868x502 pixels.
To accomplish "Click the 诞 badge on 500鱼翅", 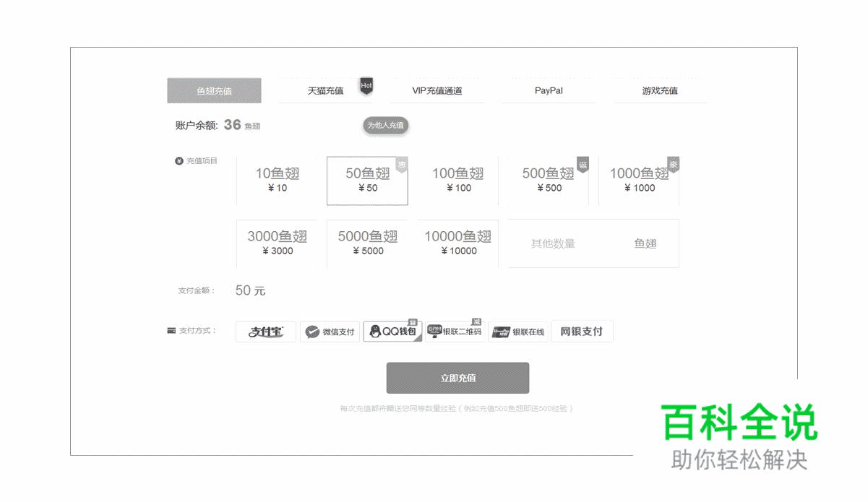I will 583,164.
